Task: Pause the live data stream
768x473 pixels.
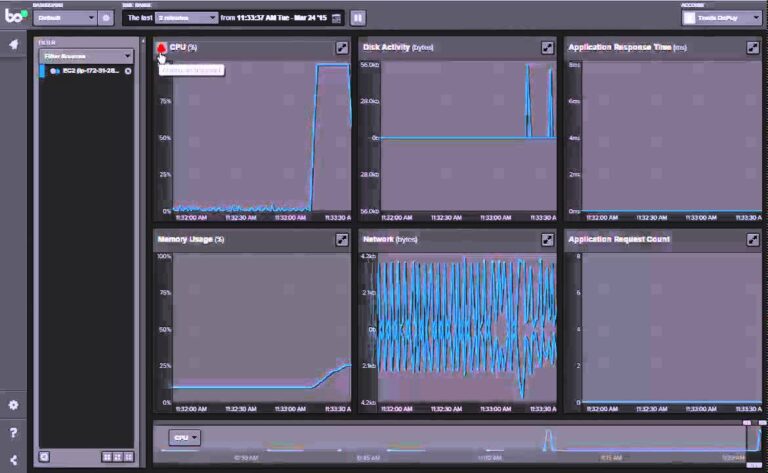Action: (358, 18)
